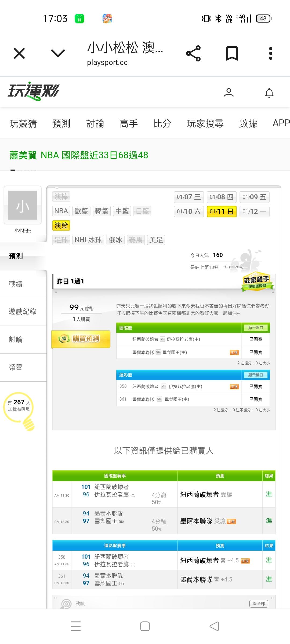Toggle 顯示盤口 checkbox in 運彩盤 header

point(256,375)
